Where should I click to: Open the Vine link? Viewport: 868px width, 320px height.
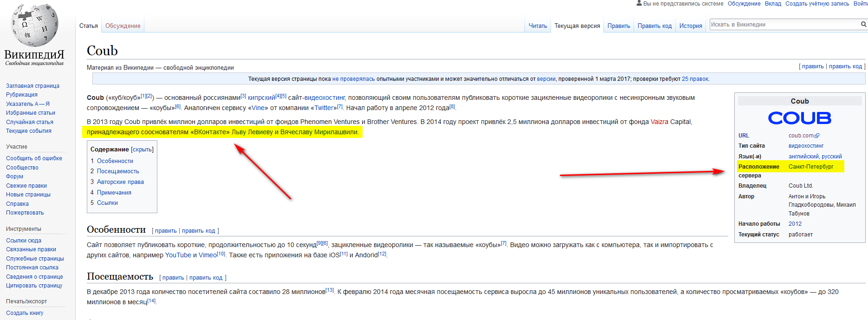point(258,108)
